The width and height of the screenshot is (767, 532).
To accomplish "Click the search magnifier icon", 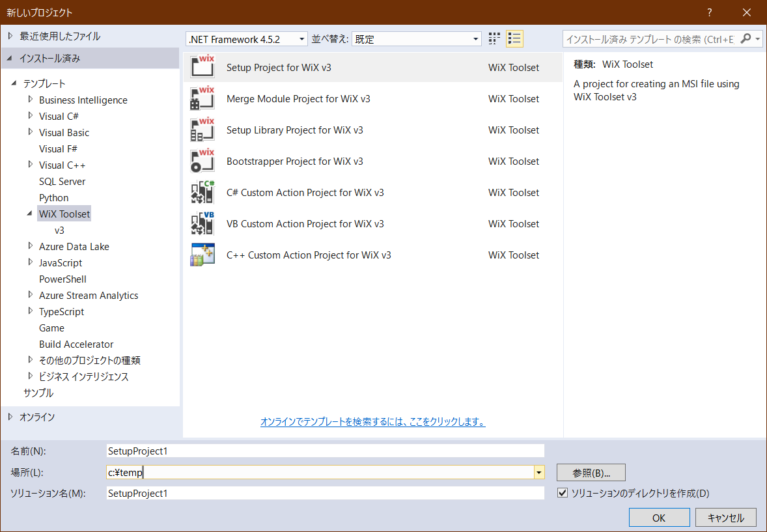I will 745,38.
